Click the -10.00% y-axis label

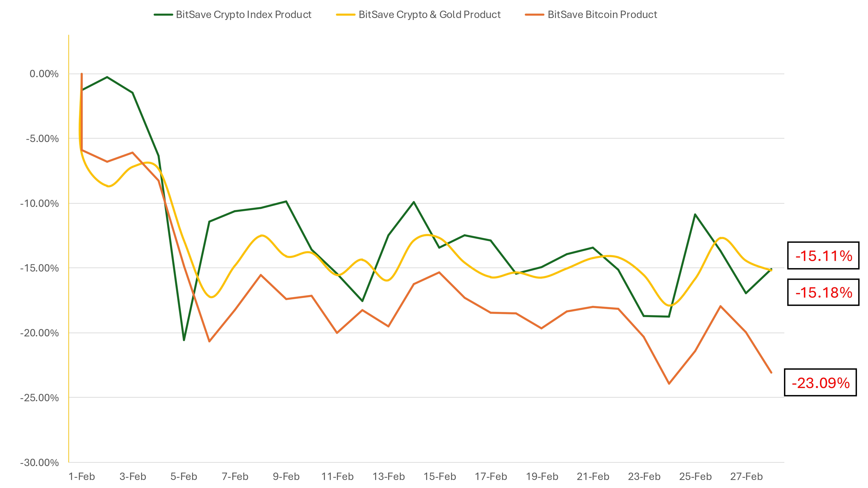(x=40, y=203)
